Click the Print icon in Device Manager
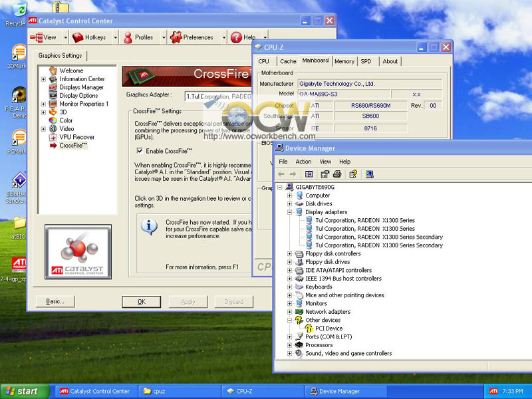The height and width of the screenshot is (399, 532). (337, 174)
